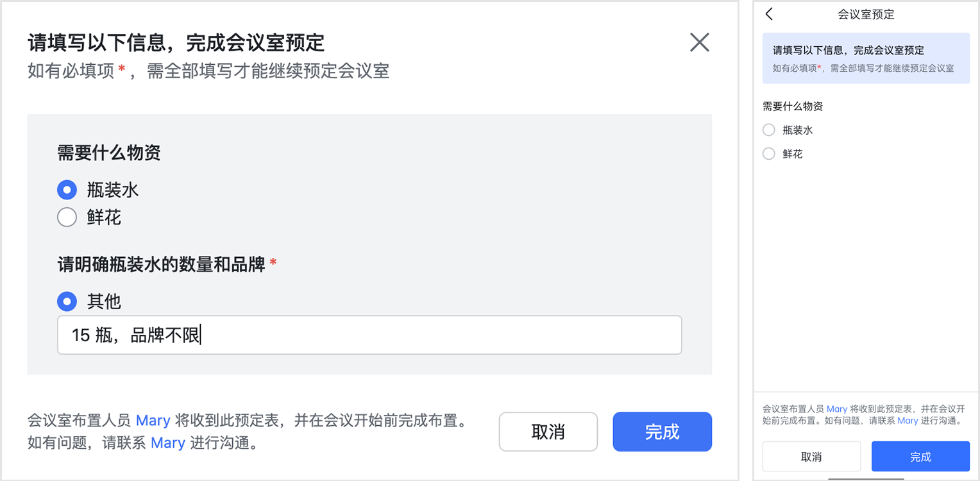Click the blue info banner in the mobile preview

pyautogui.click(x=866, y=58)
